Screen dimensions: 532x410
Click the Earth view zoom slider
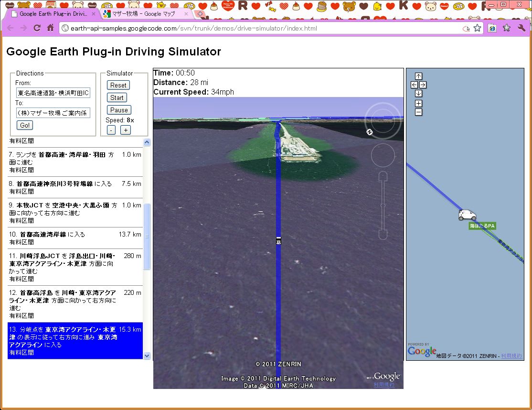point(383,205)
